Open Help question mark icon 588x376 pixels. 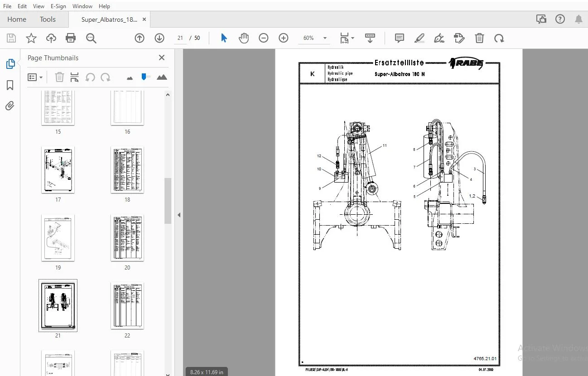pyautogui.click(x=560, y=19)
